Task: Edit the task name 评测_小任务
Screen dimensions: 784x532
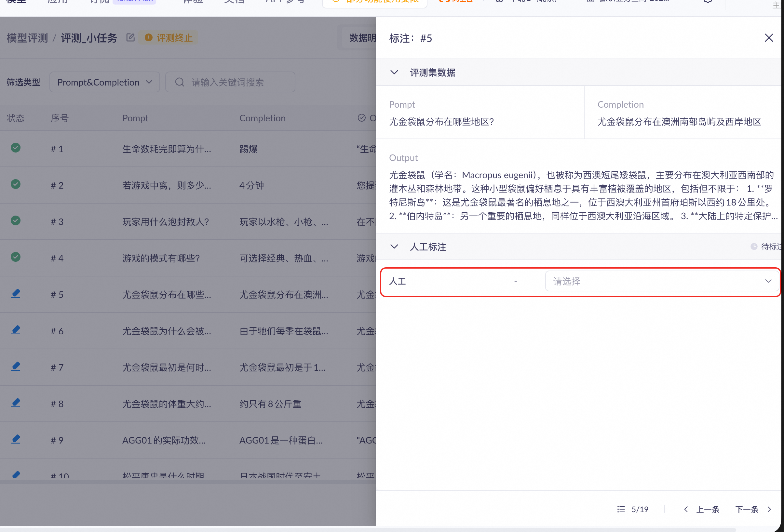Action: pyautogui.click(x=130, y=37)
